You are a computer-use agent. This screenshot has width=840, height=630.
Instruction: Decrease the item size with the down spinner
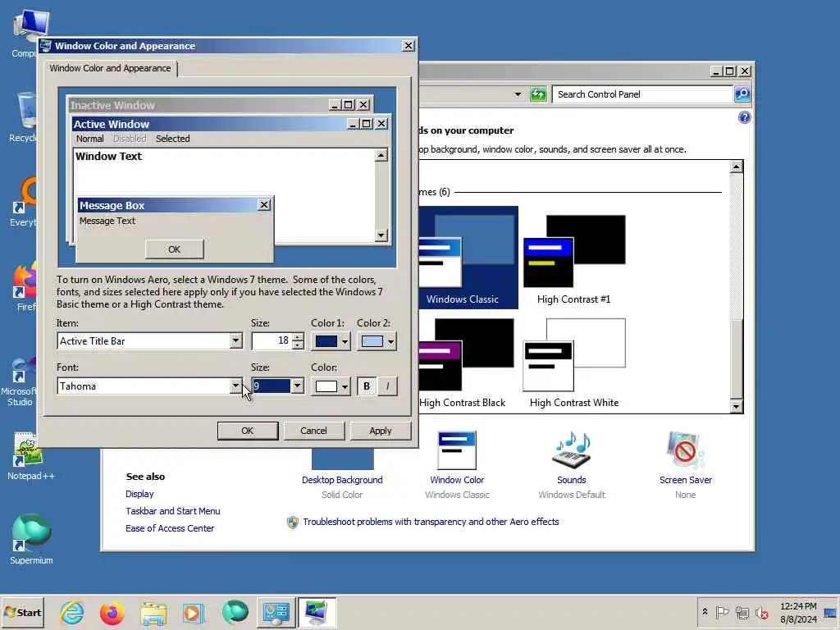coord(298,345)
